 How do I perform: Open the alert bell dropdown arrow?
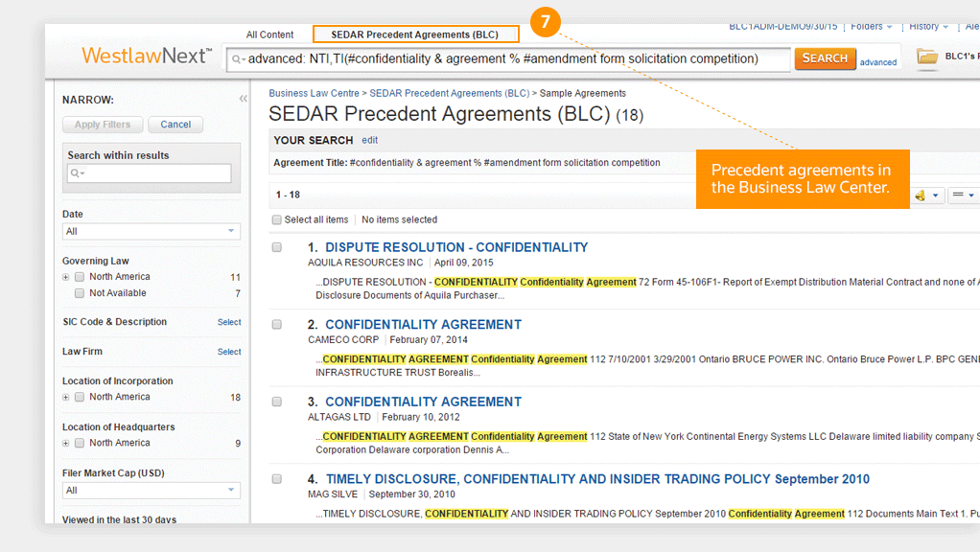[x=936, y=195]
